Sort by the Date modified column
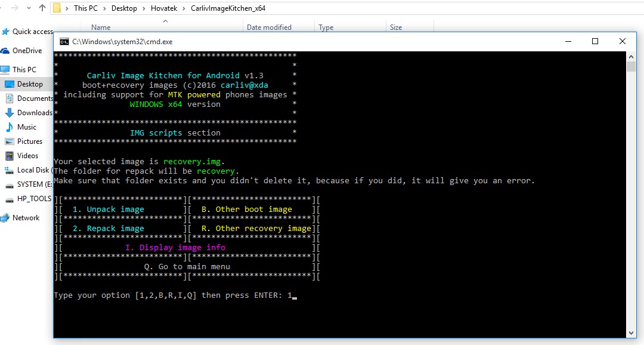Image resolution: width=644 pixels, height=345 pixels. point(269,27)
